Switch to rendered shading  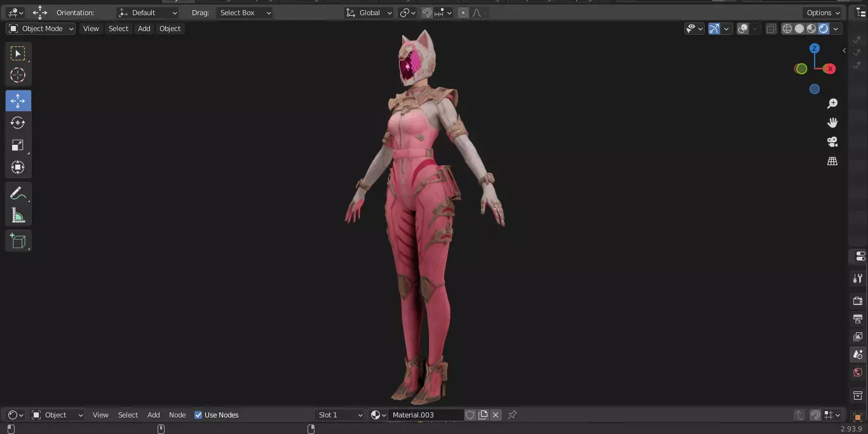tap(824, 29)
